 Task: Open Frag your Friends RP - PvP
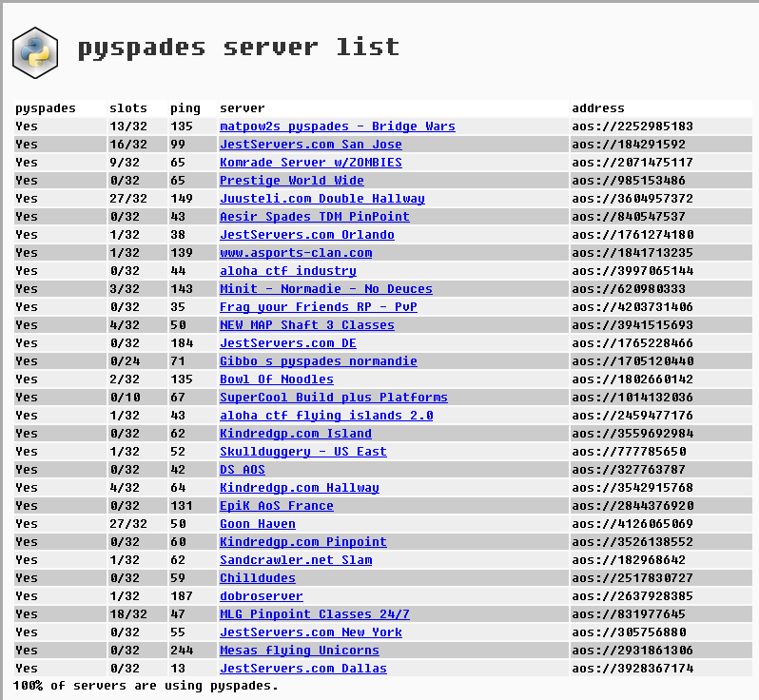318,307
